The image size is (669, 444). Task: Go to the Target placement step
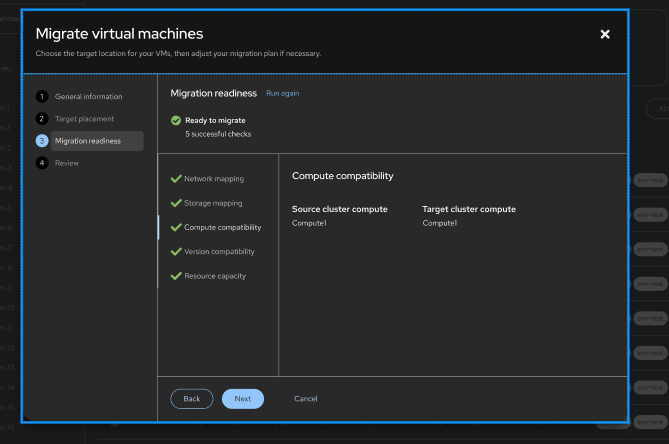coord(84,119)
